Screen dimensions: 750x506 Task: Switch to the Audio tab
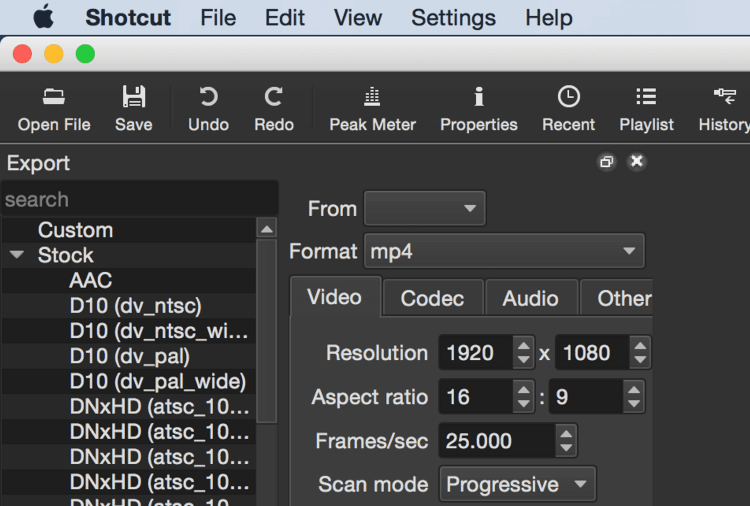tap(531, 298)
